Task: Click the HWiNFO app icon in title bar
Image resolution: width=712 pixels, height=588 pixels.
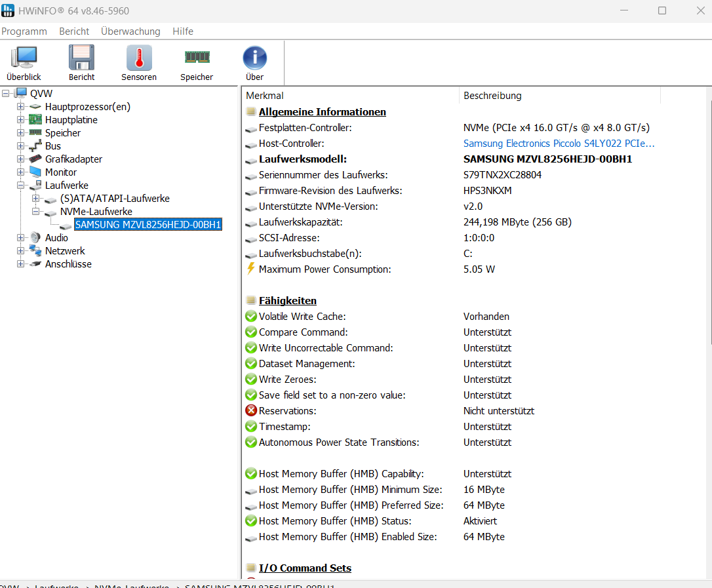Action: [8, 10]
